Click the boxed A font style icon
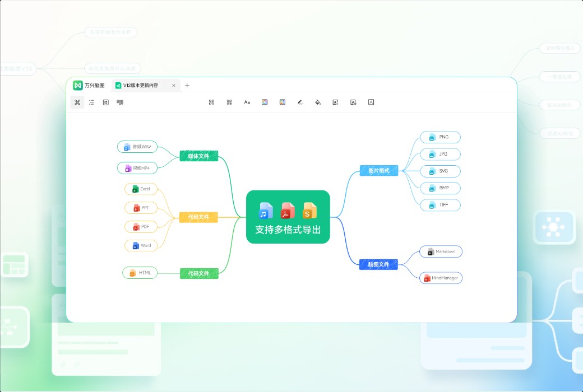Image resolution: width=583 pixels, height=392 pixels. (x=371, y=102)
